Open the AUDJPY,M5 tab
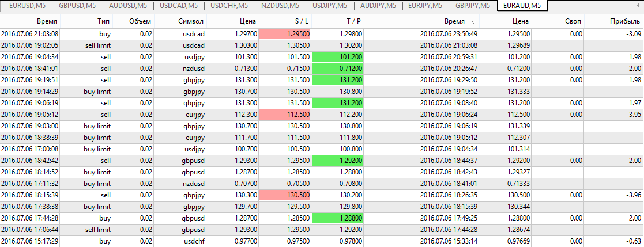644x247 pixels. click(x=378, y=6)
